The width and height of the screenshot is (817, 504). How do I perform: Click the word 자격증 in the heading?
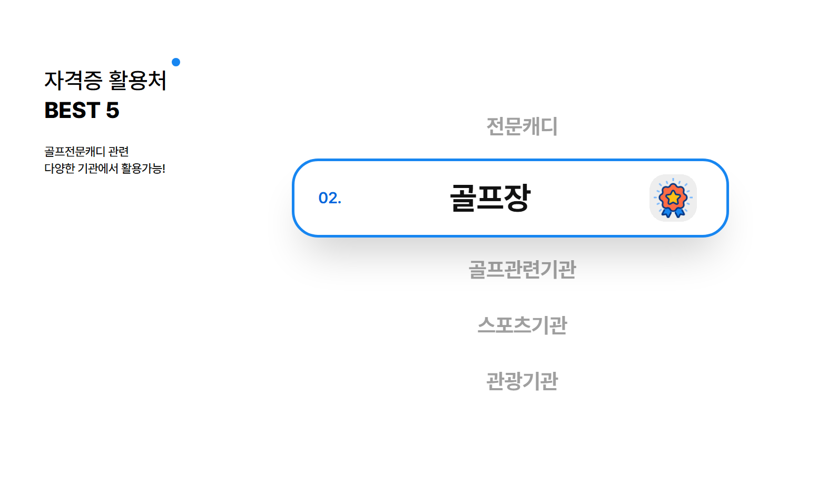pos(73,81)
